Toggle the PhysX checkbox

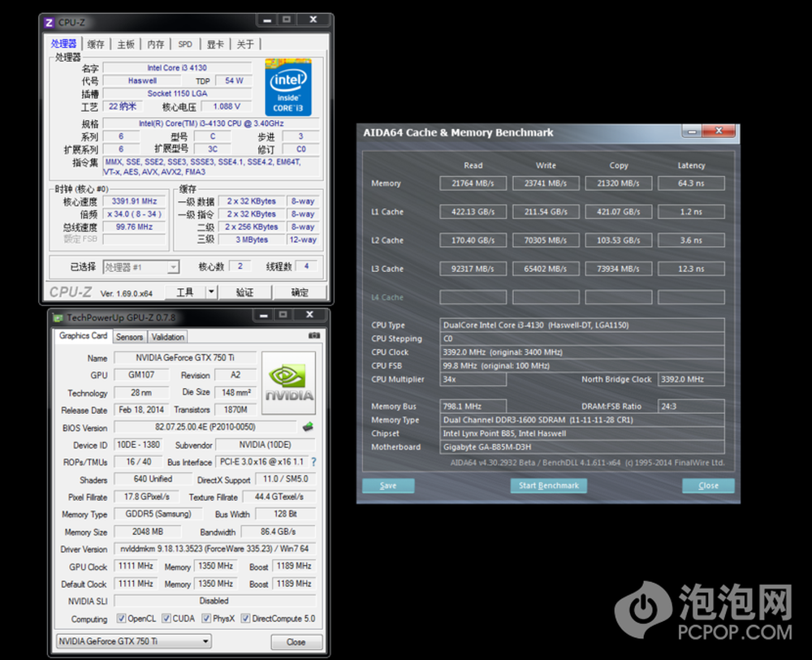pos(206,618)
